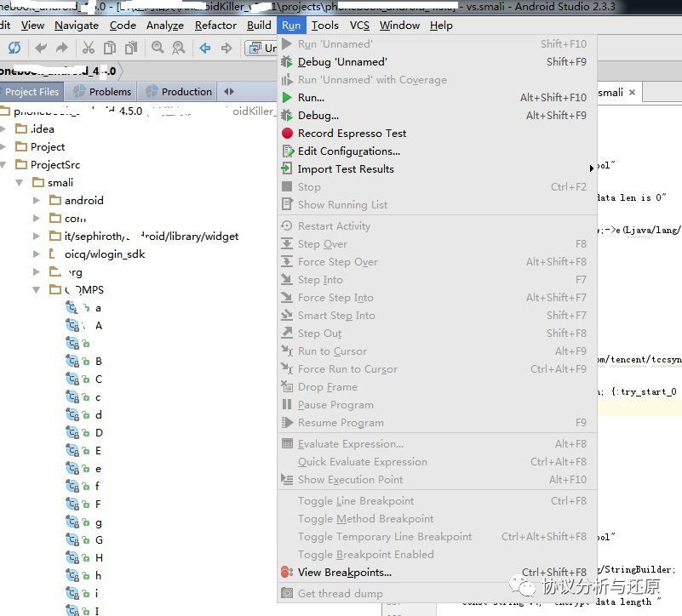Screen dimensions: 682x616
Task: Open the VCS menu
Action: point(359,26)
